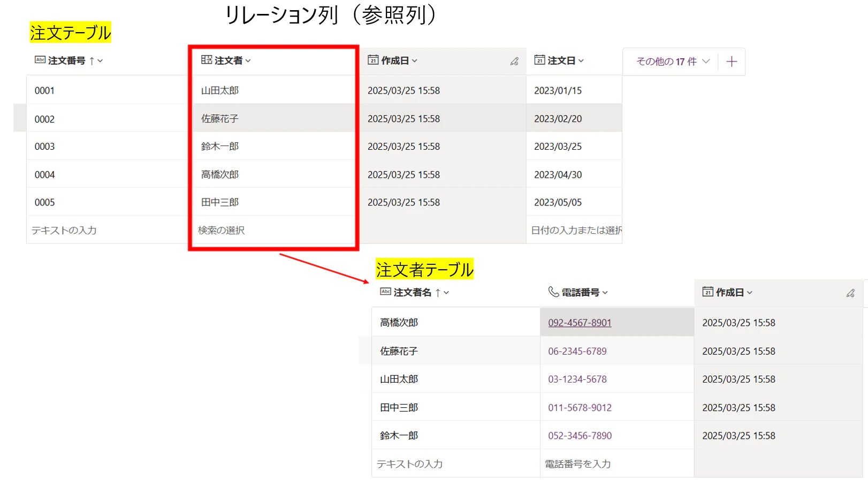The height and width of the screenshot is (481, 868).
Task: Click calendar icon beside 注文日 header
Action: pos(539,60)
